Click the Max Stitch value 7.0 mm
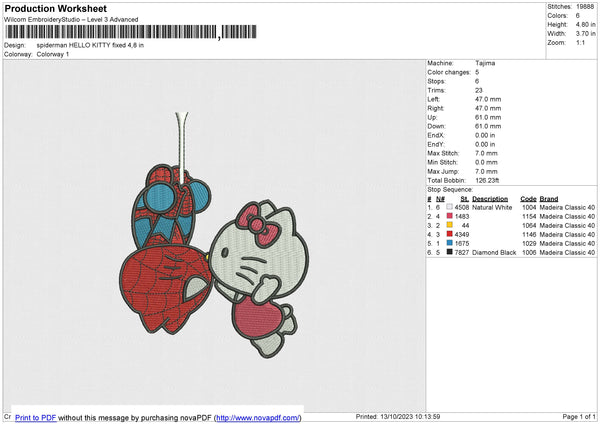The width and height of the screenshot is (600, 424). 486,153
